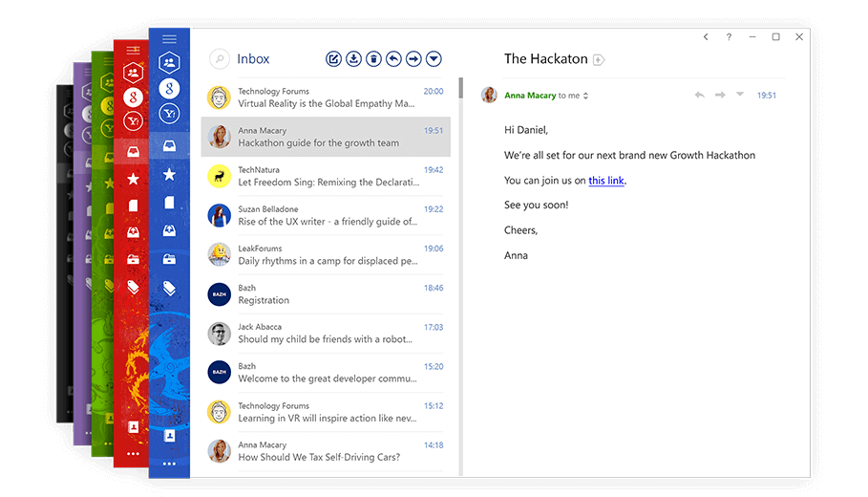Click the download/archive icon in the Inbox toolbar
Viewport: 868px width, 497px height.
pos(353,59)
